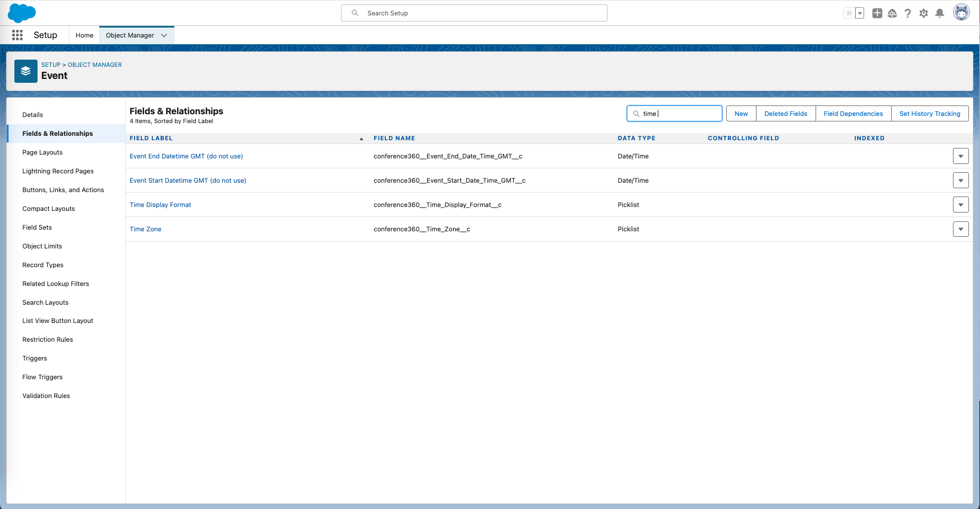Open the user profile avatar

point(961,12)
